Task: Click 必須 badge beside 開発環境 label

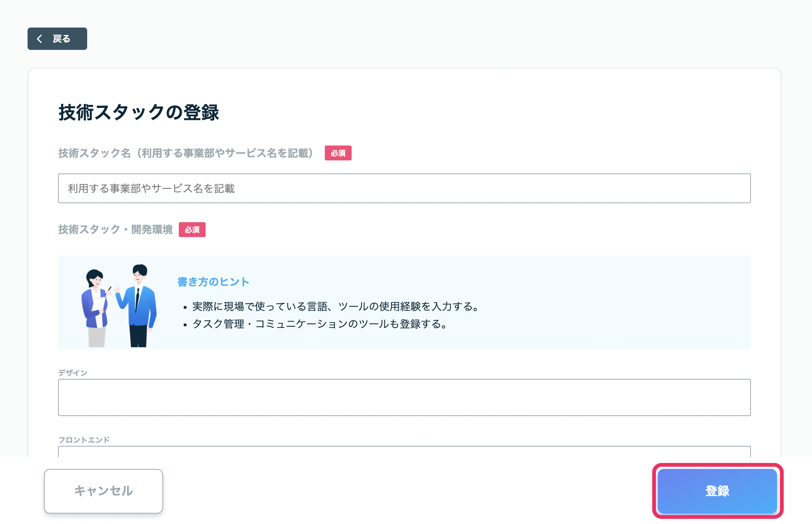Action: tap(192, 230)
